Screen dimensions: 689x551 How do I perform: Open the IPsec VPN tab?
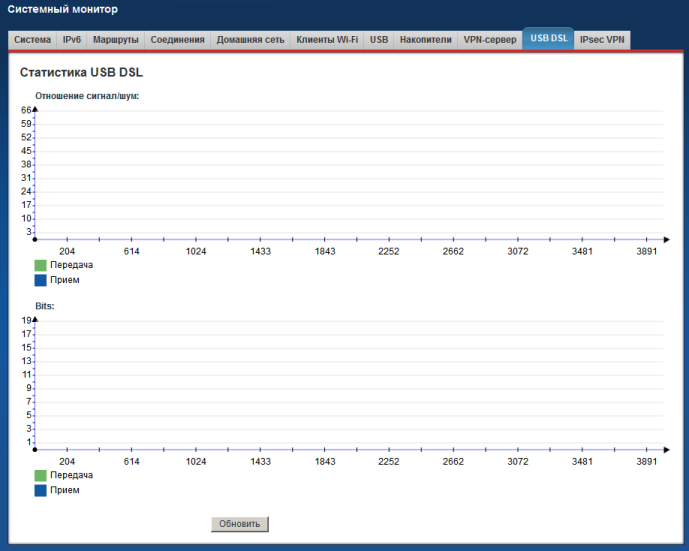pyautogui.click(x=602, y=40)
